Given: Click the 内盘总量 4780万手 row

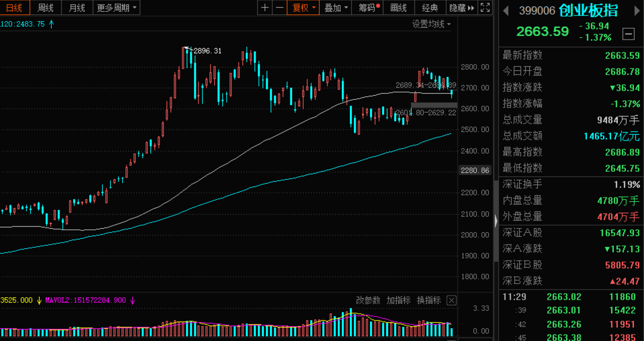Looking at the screenshot, I should pos(571,200).
